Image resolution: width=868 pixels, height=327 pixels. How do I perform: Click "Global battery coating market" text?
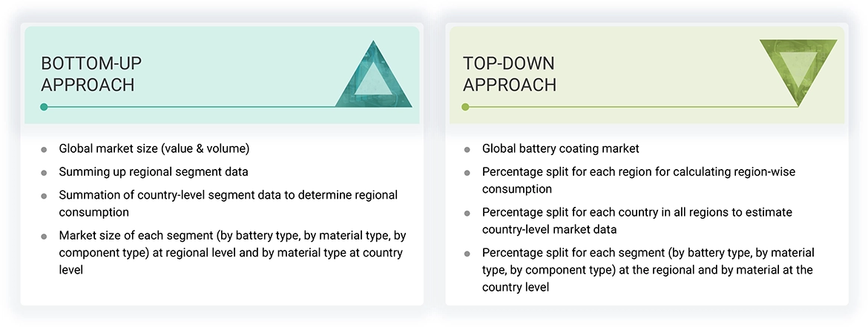pos(561,149)
